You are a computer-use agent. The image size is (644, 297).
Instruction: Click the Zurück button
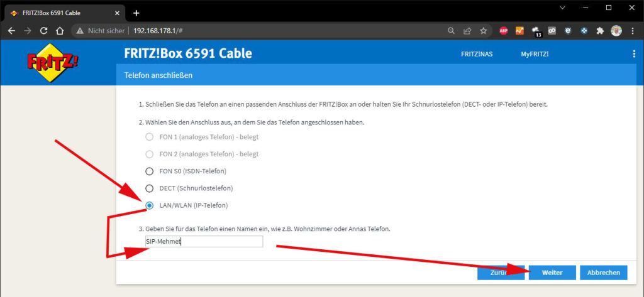point(501,273)
